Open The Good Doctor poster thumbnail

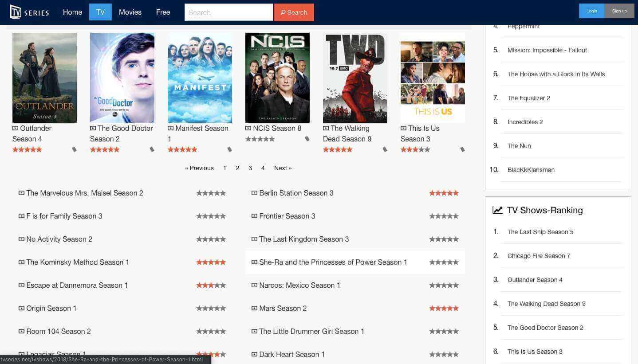click(x=122, y=78)
